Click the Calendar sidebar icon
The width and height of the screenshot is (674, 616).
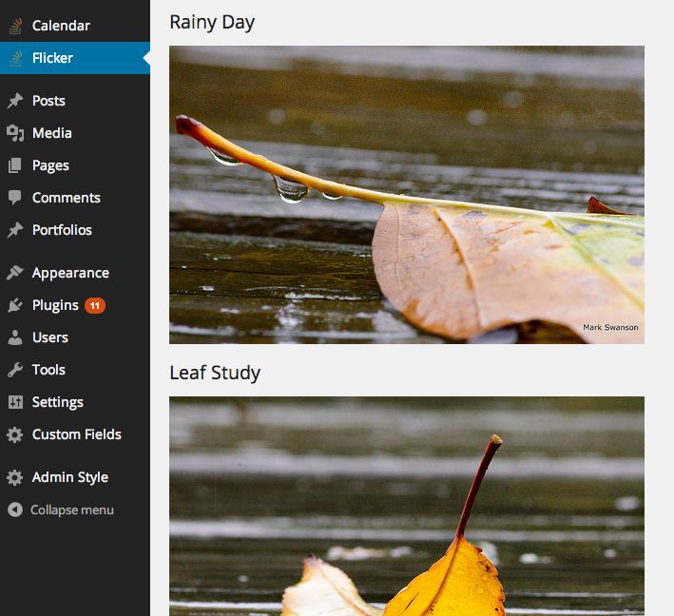[x=15, y=26]
